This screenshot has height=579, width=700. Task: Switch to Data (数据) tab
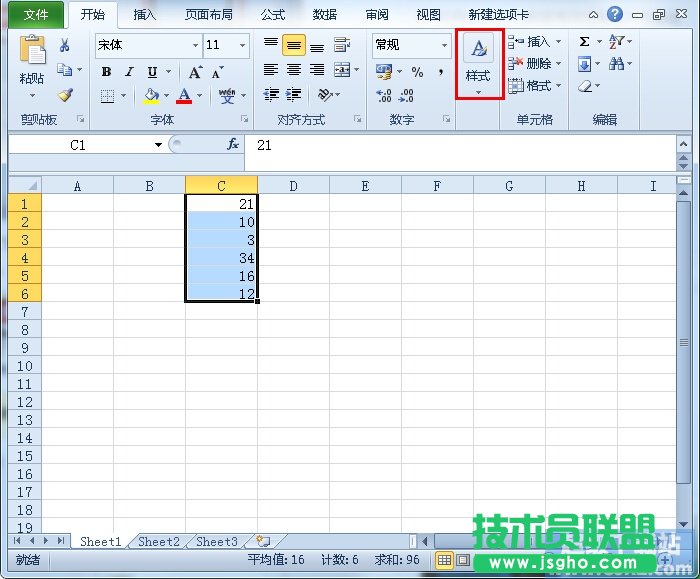coord(325,15)
